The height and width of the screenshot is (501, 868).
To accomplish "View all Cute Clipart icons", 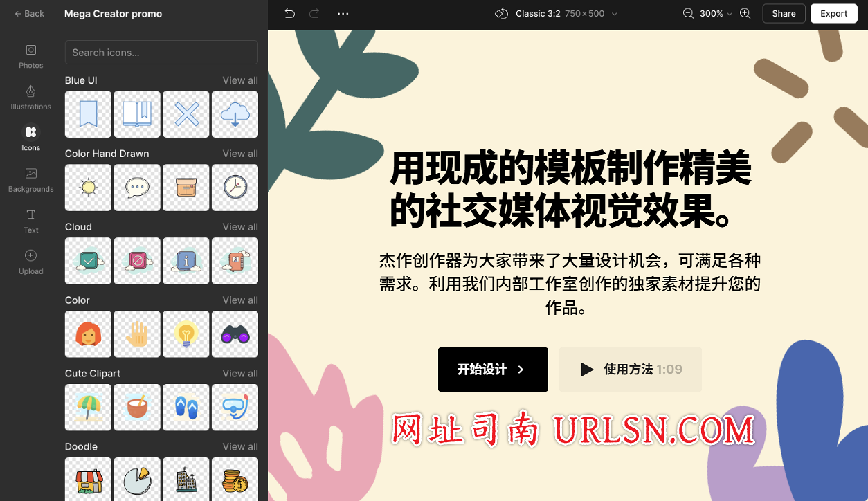I will coord(240,373).
